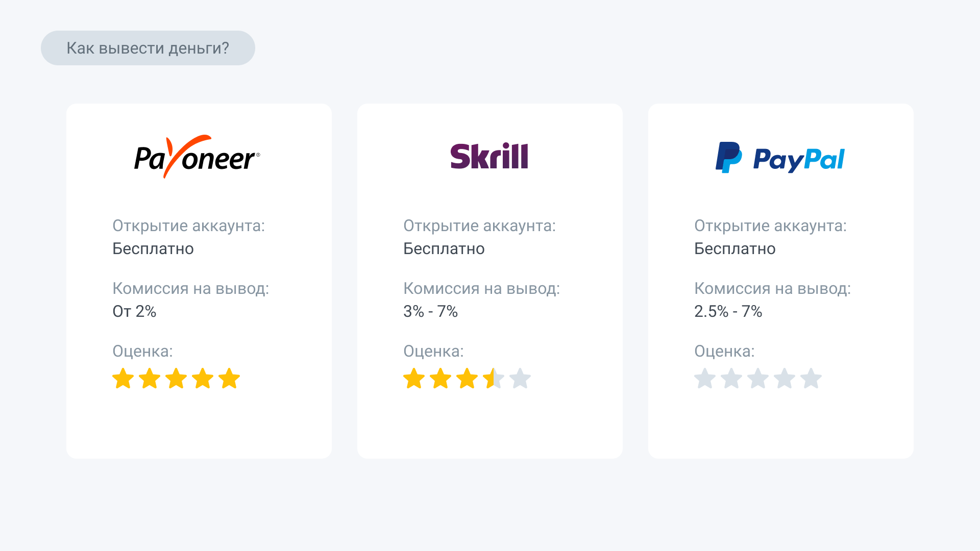Click the PayPal wordmark logo
This screenshot has height=551, width=980.
[799, 160]
